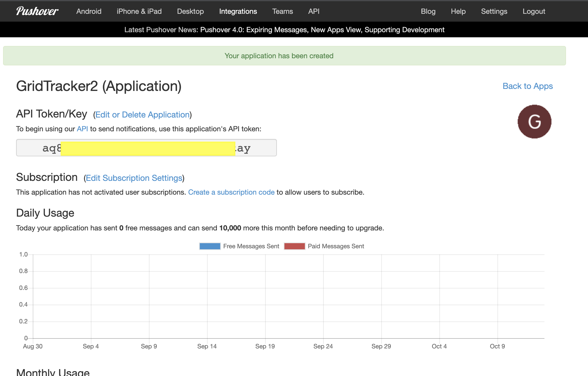588x376 pixels.
Task: Click the Daily Usage heading
Action: [45, 213]
